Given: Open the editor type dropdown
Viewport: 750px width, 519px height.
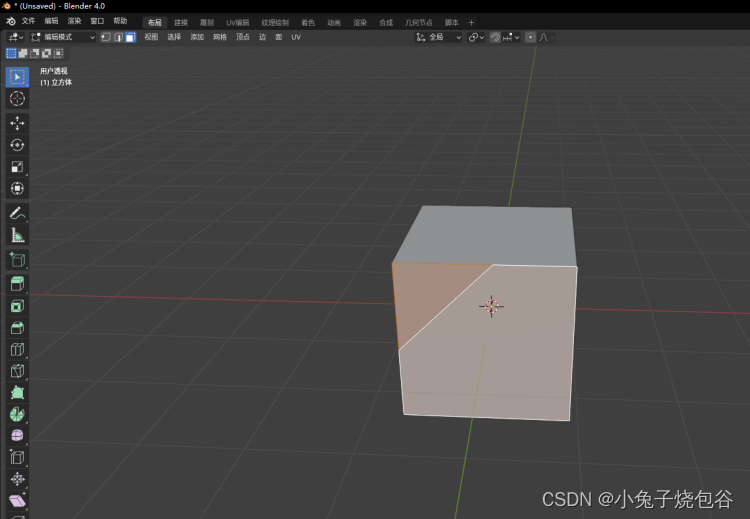Looking at the screenshot, I should click(16, 37).
